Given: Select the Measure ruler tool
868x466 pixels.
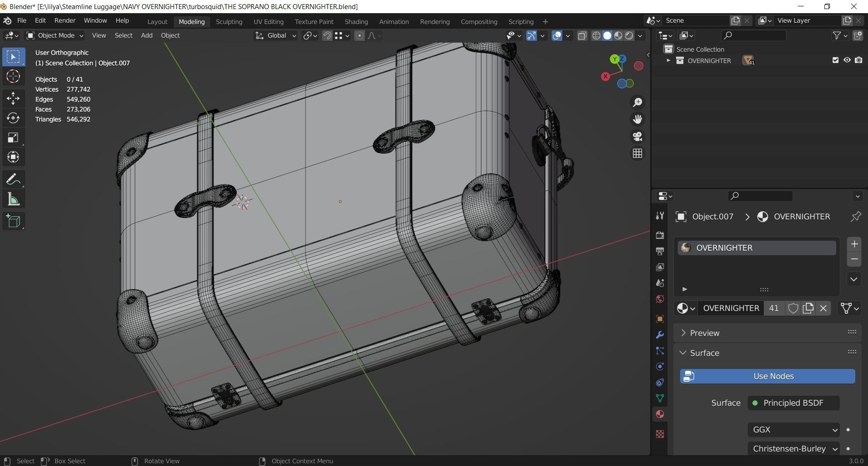Looking at the screenshot, I should (13, 199).
